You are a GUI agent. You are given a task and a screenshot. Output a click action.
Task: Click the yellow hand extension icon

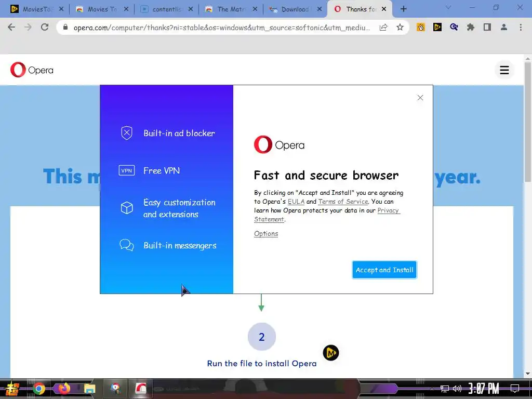(421, 27)
